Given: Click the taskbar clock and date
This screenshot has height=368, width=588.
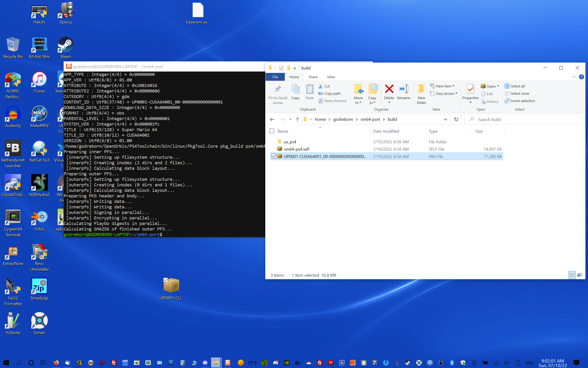Looking at the screenshot, I should click(x=553, y=363).
